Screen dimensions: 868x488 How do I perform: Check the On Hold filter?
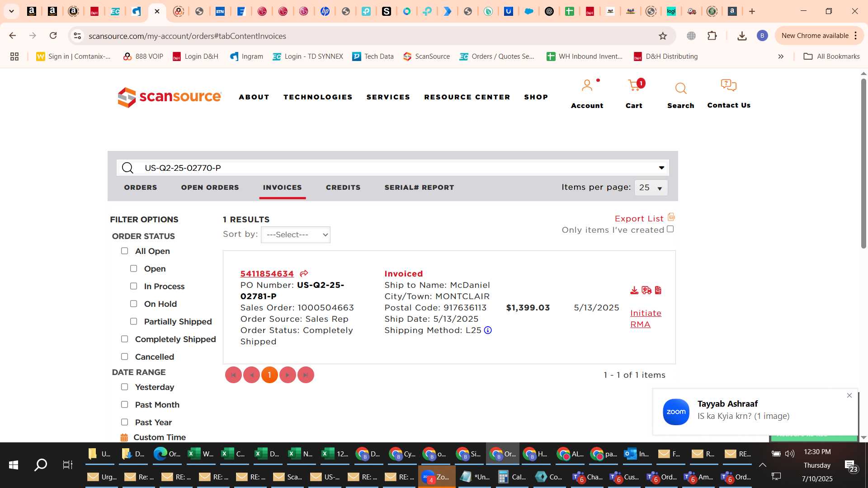pyautogui.click(x=133, y=304)
